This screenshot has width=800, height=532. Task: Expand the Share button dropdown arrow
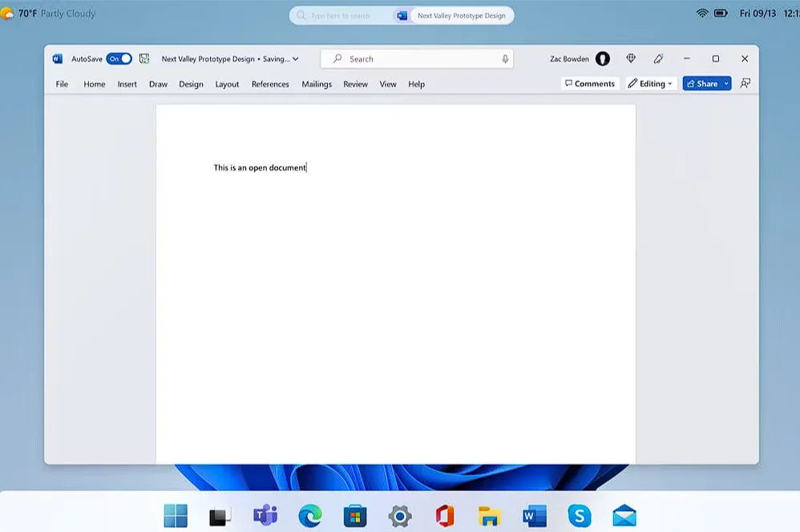(726, 83)
